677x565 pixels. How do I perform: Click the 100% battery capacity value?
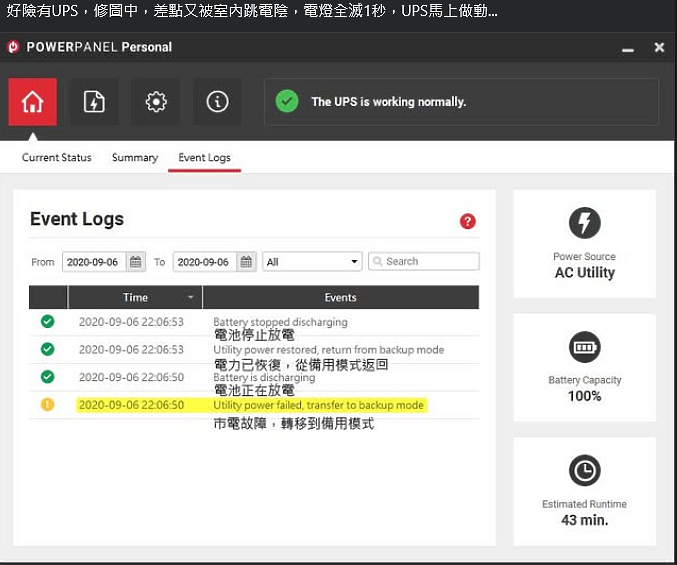coord(585,396)
